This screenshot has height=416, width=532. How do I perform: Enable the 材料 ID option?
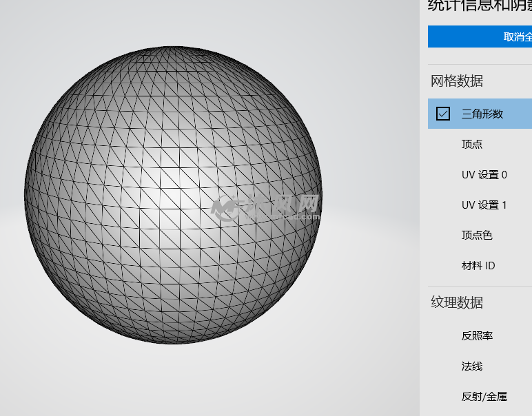pos(478,265)
